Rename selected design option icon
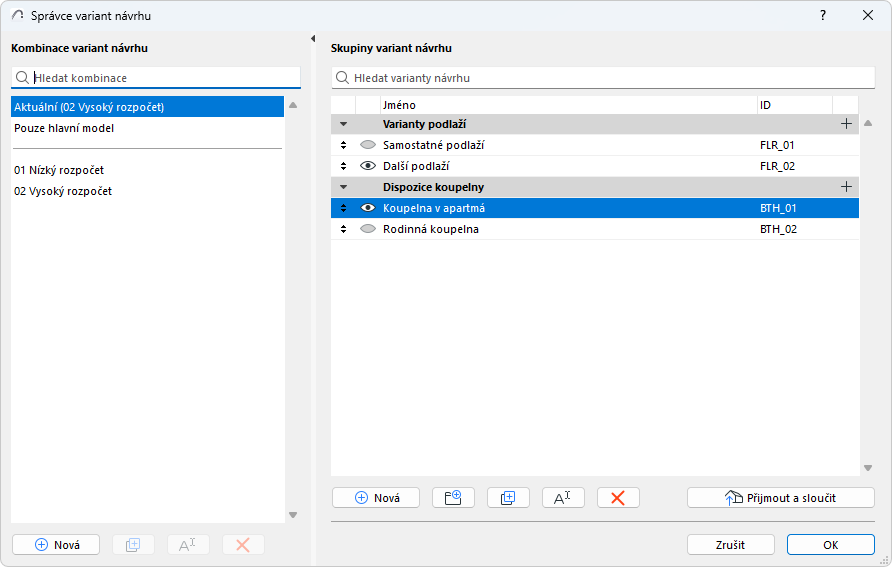Viewport: 892px width, 567px height. click(563, 498)
